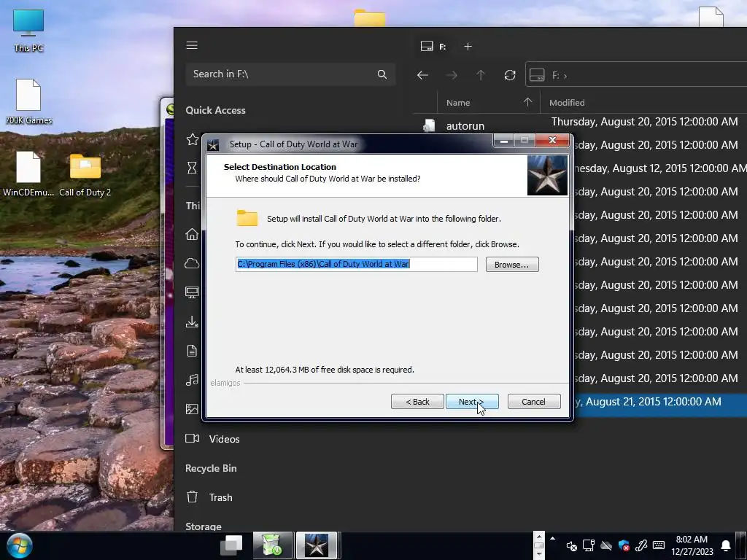Click the stacked windows taskbar icon

tap(231, 545)
